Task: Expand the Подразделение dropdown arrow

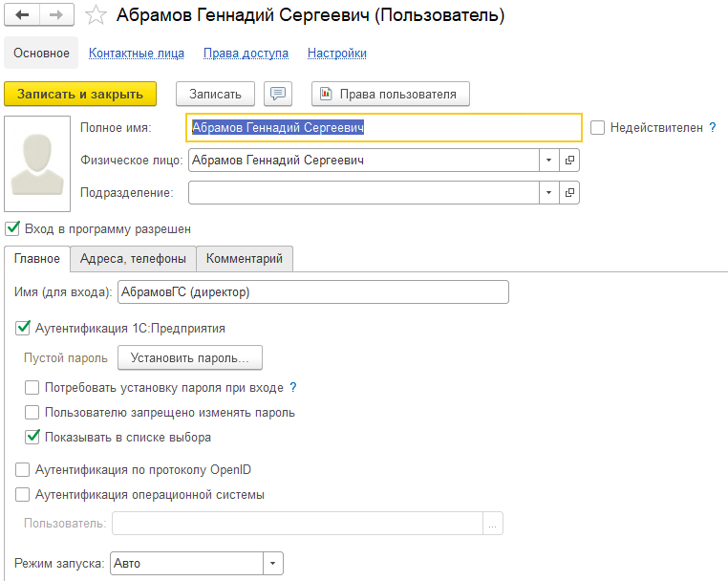Action: tap(548, 192)
